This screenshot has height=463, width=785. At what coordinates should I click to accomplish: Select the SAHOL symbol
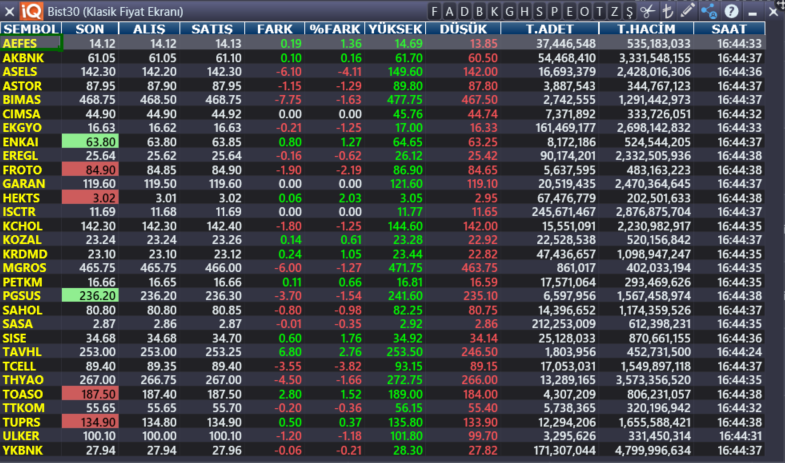pyautogui.click(x=23, y=310)
